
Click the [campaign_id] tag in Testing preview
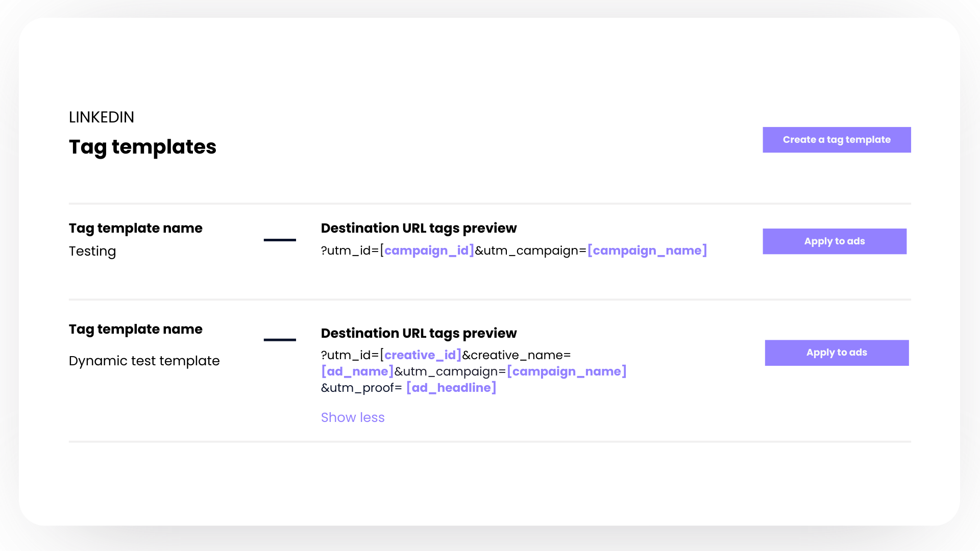pos(429,251)
